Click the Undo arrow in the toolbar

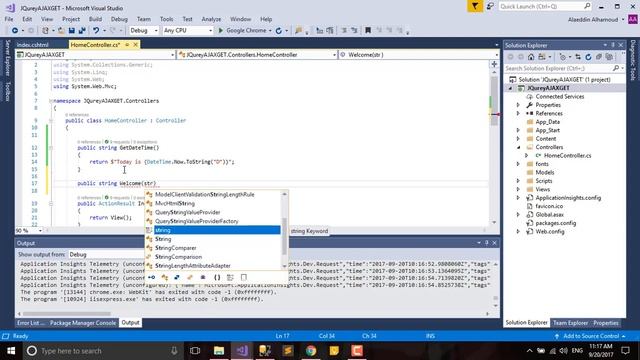[96, 31]
